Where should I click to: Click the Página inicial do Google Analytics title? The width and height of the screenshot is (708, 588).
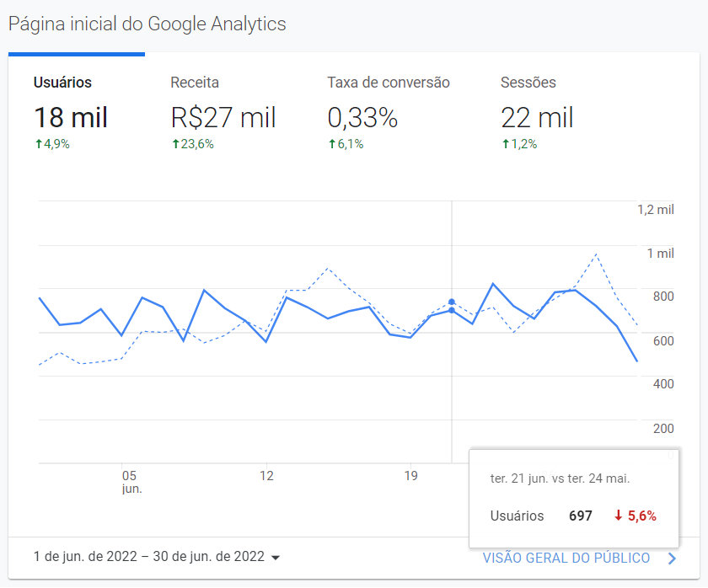[146, 24]
